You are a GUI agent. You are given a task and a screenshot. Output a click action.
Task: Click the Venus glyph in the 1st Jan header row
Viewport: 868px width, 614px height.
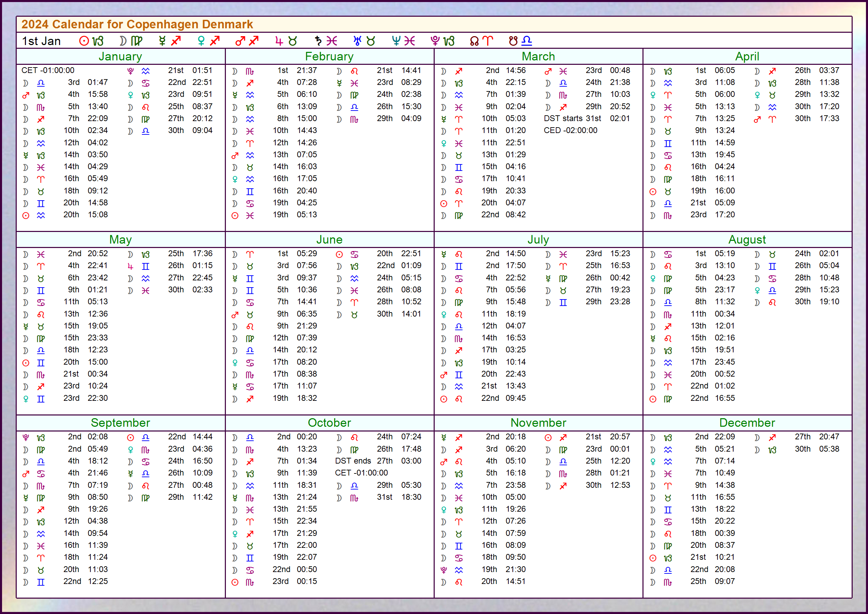202,41
